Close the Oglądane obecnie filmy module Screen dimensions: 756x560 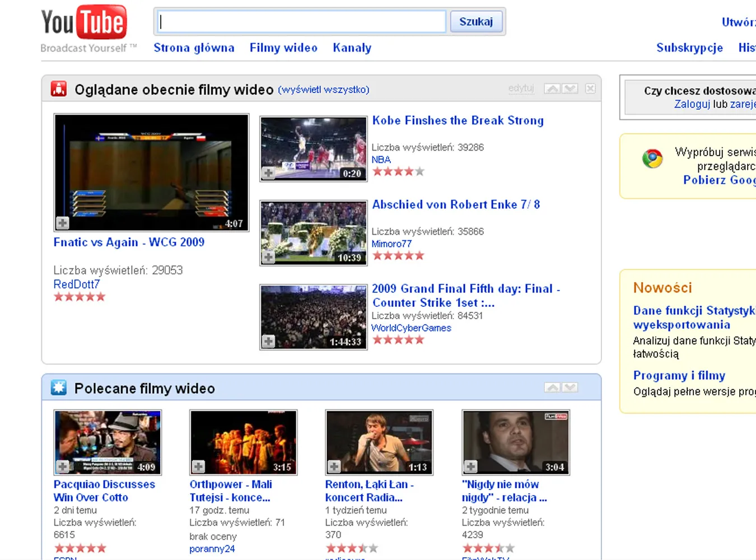click(590, 88)
